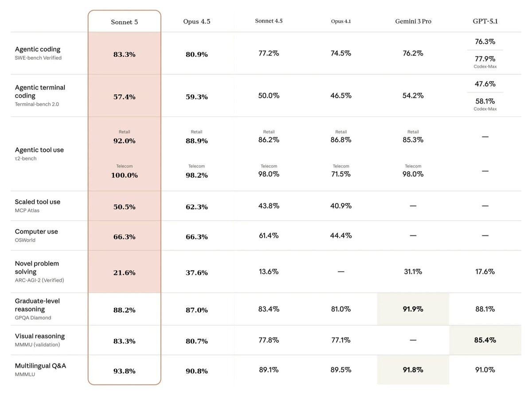
Task: Select the 77.9% Codex-Max SWE-bench score
Action: pos(485,59)
